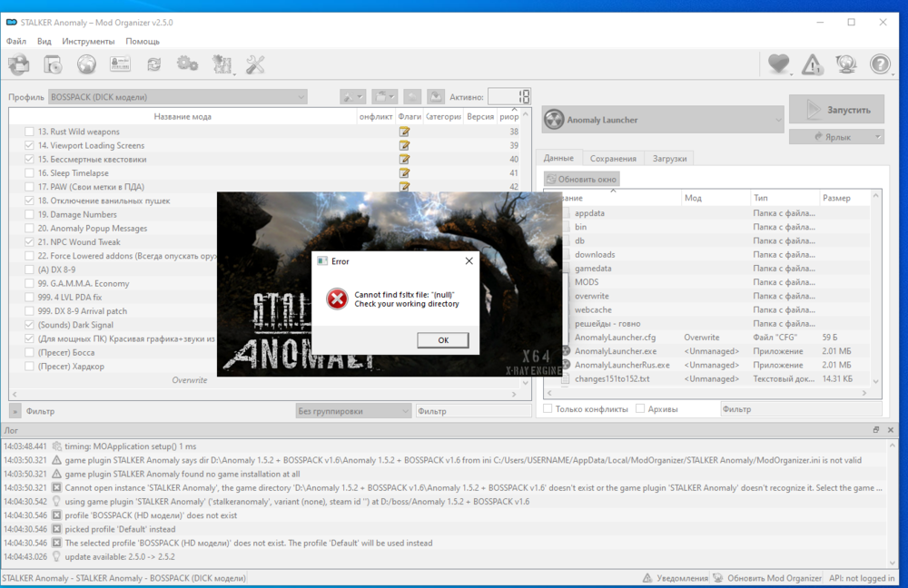Viewport: 908px width, 588px height.
Task: Switch to the Загрузки tab
Action: point(669,158)
